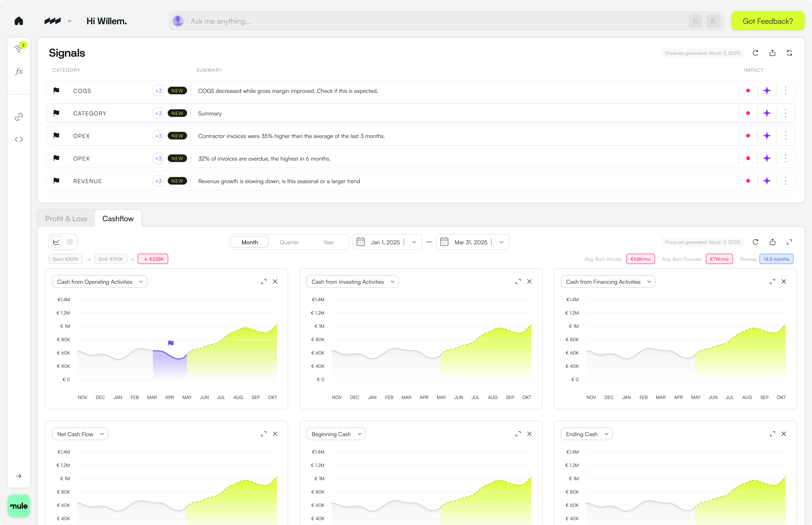Image resolution: width=812 pixels, height=525 pixels.
Task: Refresh the Signals panel
Action: pos(755,53)
